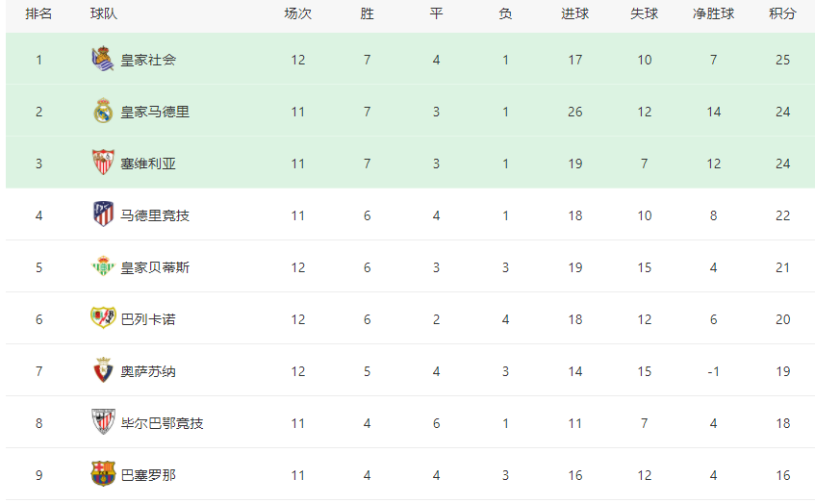Open the 巴塞罗那 team link
815x504 pixels.
click(x=148, y=475)
